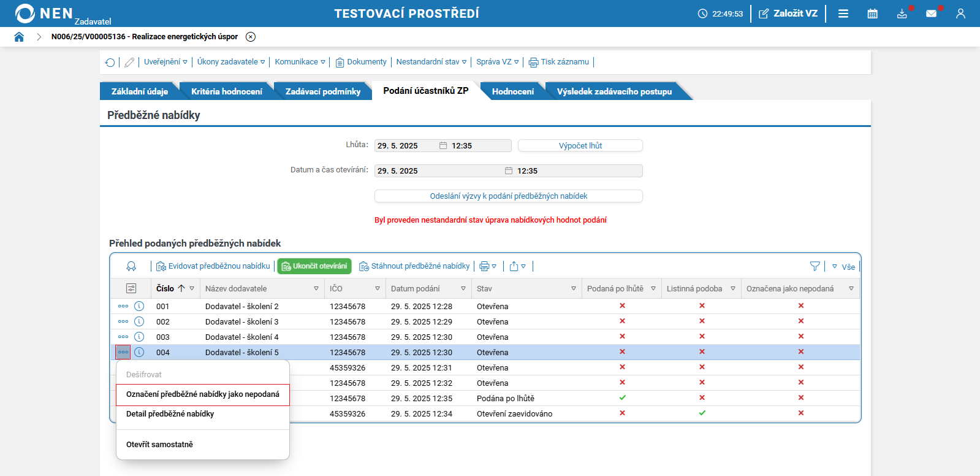The width and height of the screenshot is (980, 476).
Task: Switch to Základní údaje tab
Action: 139,91
